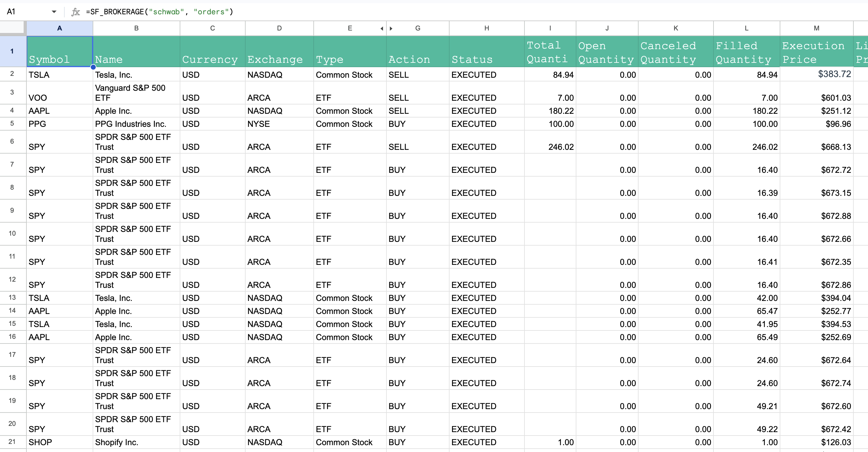Click the 42.00 filled quantity cell
868x452 pixels.
(x=747, y=298)
